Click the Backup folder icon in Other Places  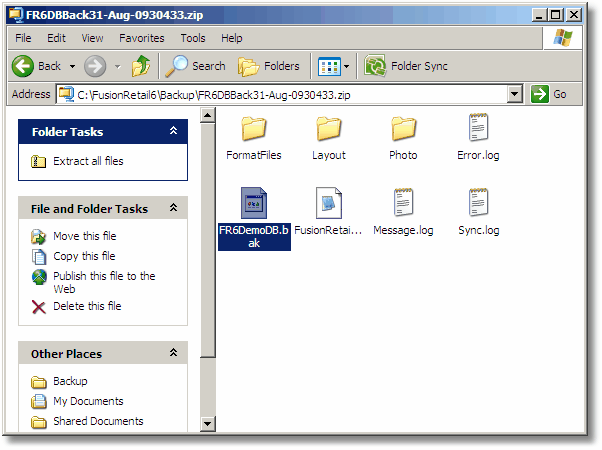click(39, 382)
